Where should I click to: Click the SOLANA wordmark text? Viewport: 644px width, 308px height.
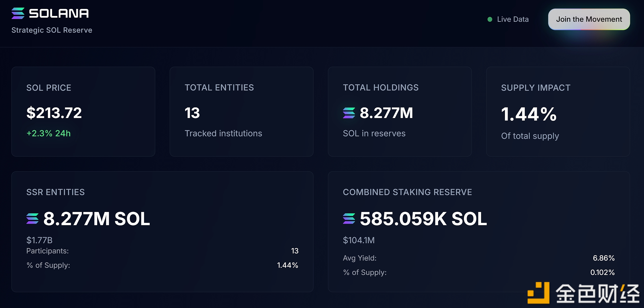[59, 13]
